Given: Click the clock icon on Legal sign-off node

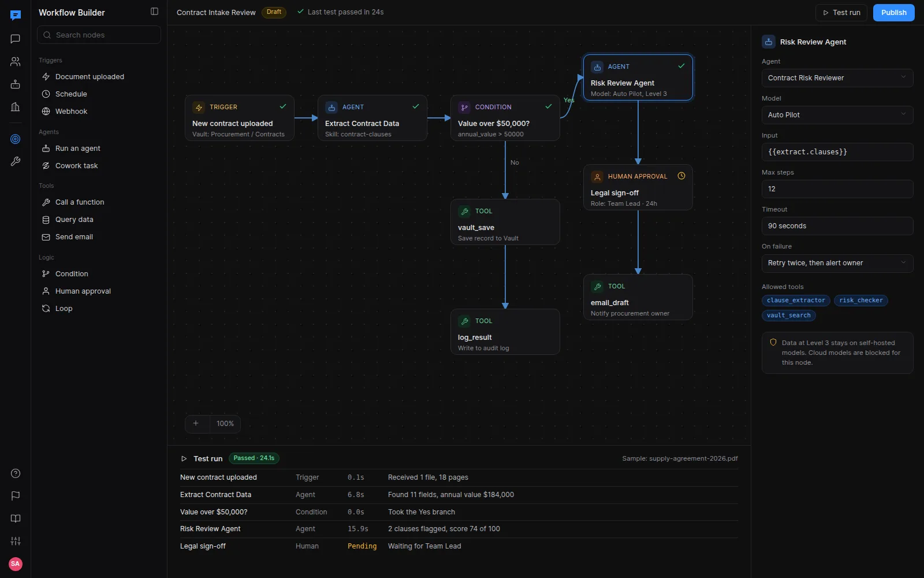Looking at the screenshot, I should click(681, 176).
